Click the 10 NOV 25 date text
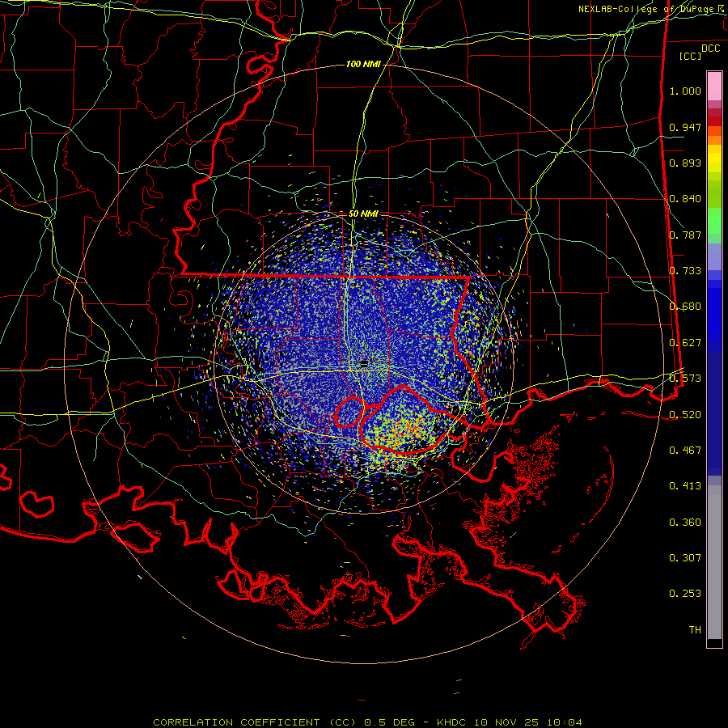728x728 pixels. click(506, 722)
